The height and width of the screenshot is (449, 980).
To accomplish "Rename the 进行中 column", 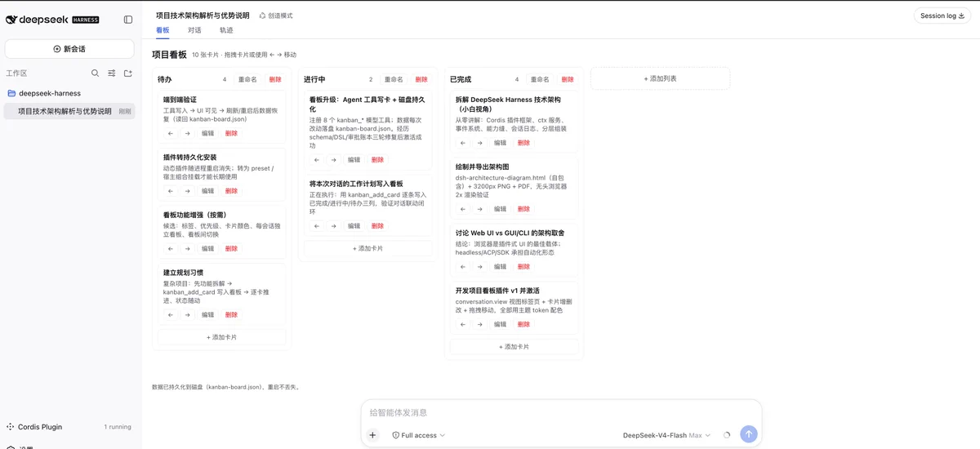I will click(394, 80).
